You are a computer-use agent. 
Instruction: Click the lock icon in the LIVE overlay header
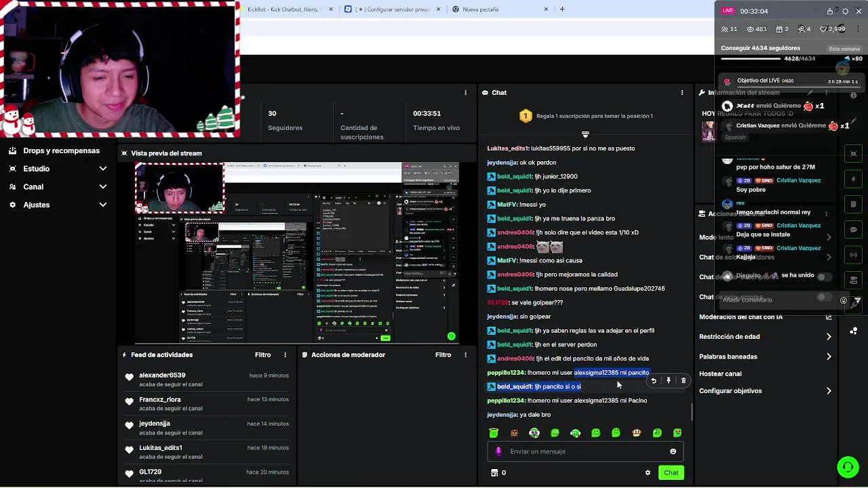coord(830,12)
